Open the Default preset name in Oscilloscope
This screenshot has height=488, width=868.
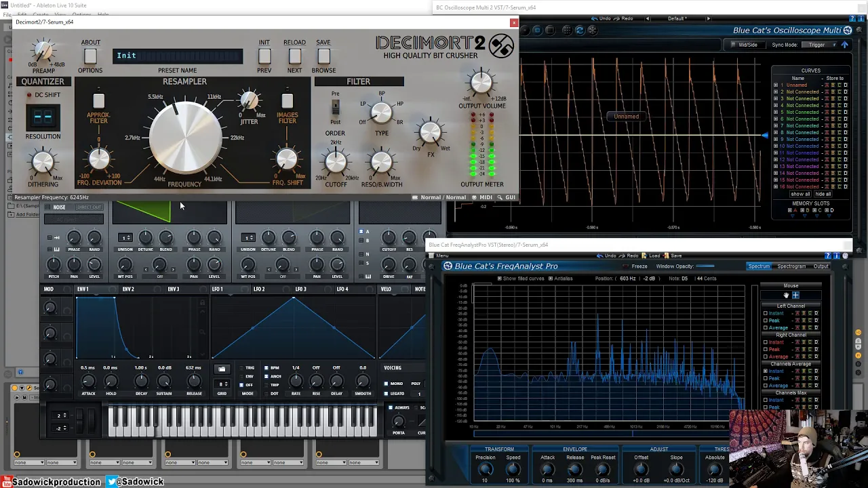(x=677, y=18)
